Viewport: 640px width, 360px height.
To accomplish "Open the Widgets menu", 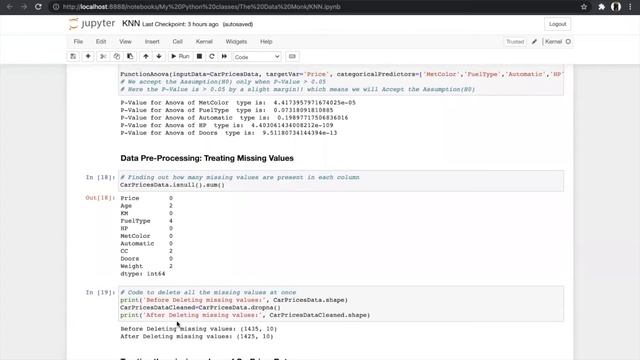I will 236,42.
